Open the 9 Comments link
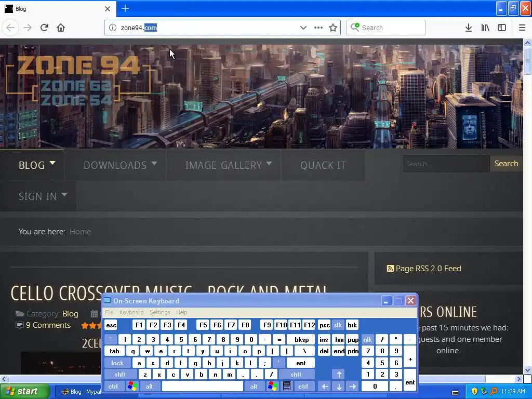 point(48,325)
